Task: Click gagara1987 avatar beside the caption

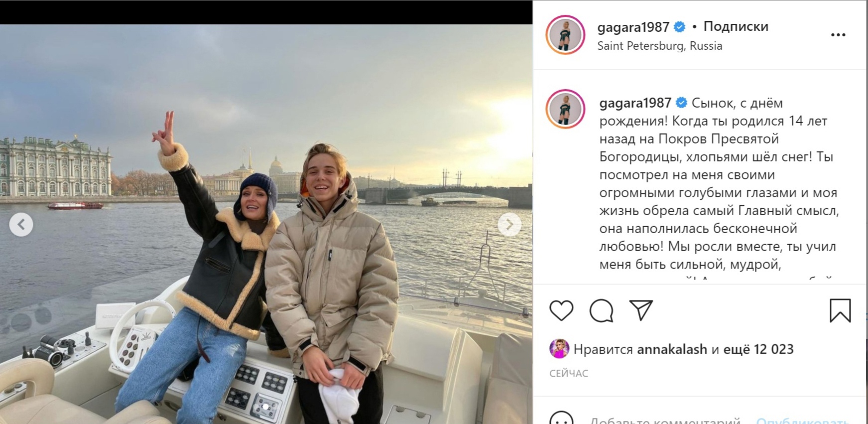Action: 565,109
